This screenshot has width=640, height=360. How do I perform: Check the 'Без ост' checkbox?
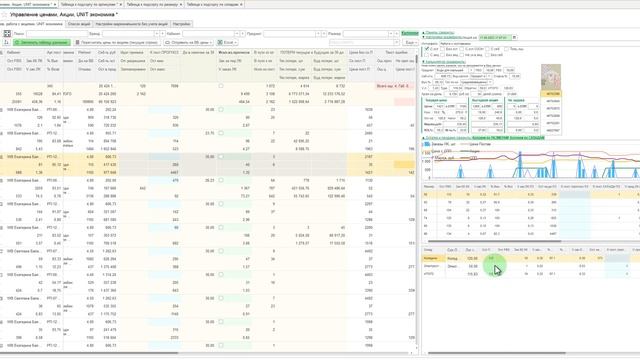click(443, 49)
